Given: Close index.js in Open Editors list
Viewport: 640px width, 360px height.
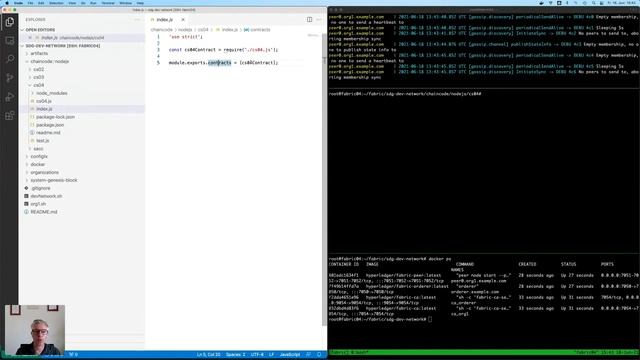Looking at the screenshot, I should [30, 38].
